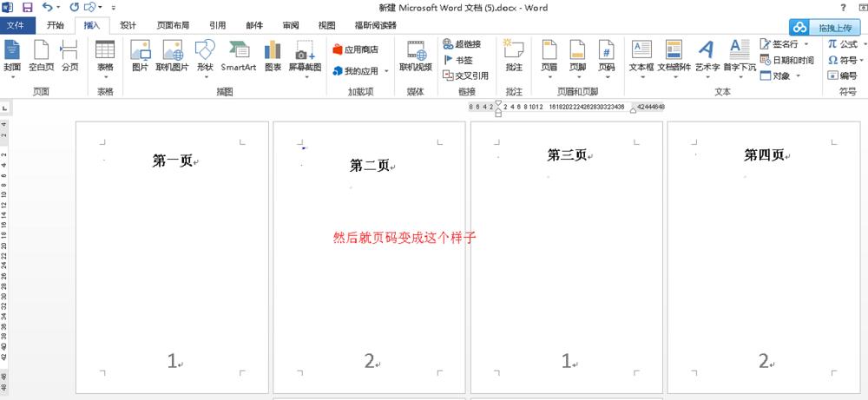Image resolution: width=868 pixels, height=400 pixels.
Task: Expand the 表格 dropdown arrow
Action: pos(105,77)
